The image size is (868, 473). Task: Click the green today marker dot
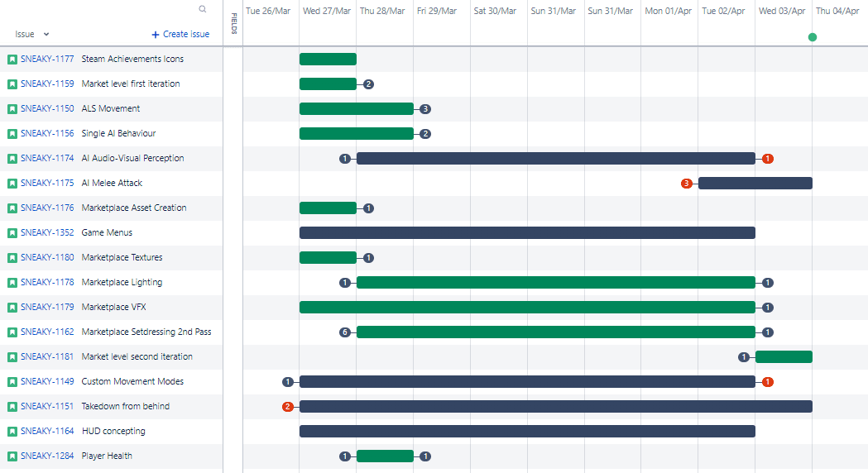(x=812, y=37)
